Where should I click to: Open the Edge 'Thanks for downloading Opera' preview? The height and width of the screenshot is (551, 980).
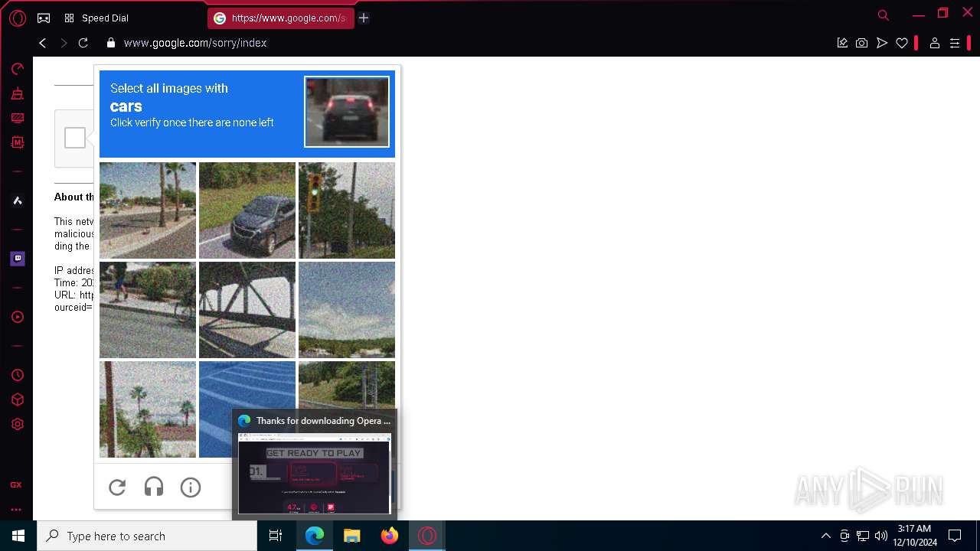[x=315, y=464]
